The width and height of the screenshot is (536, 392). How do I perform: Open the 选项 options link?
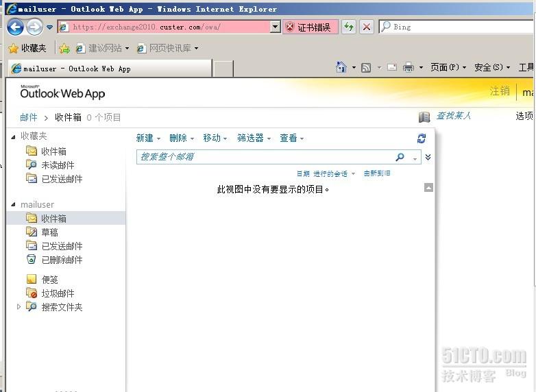pos(525,117)
